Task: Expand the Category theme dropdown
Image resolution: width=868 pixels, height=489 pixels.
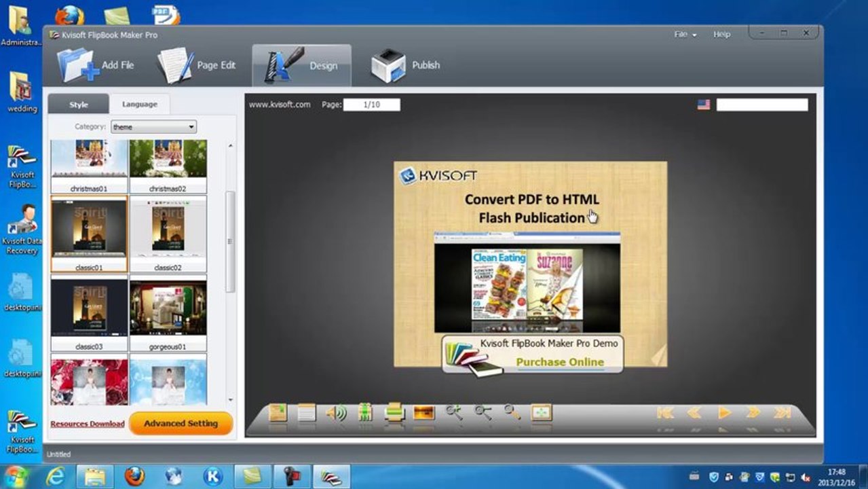Action: pyautogui.click(x=154, y=127)
